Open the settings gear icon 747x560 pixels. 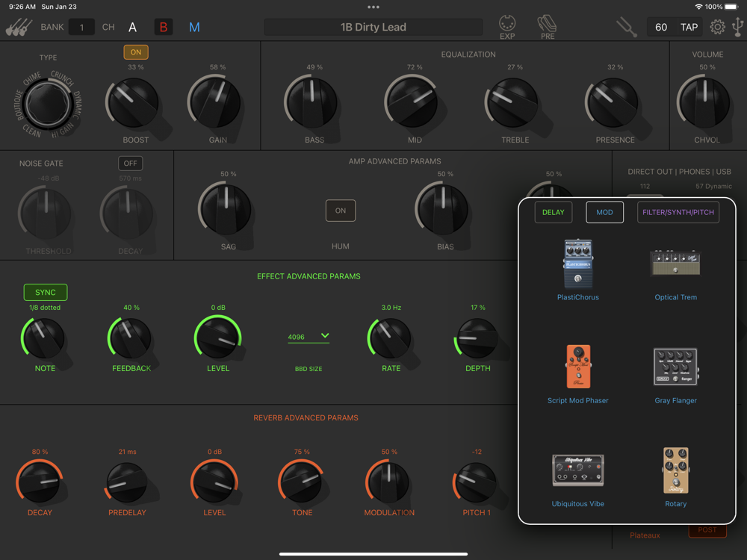point(717,27)
